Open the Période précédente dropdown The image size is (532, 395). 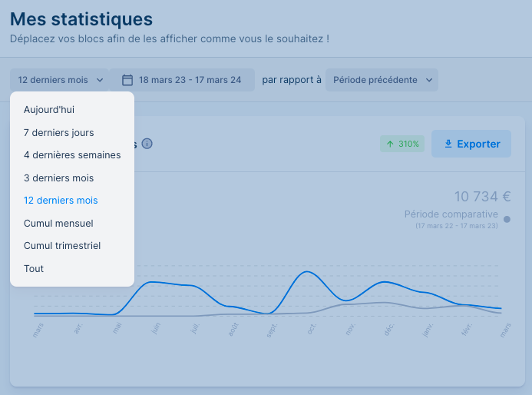(x=382, y=80)
